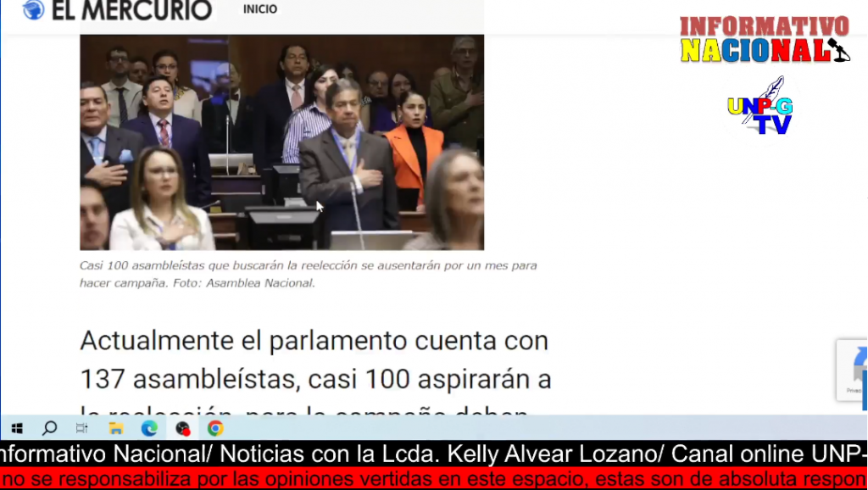Open the assembly members article photo
Image resolution: width=868 pixels, height=490 pixels.
click(x=281, y=142)
